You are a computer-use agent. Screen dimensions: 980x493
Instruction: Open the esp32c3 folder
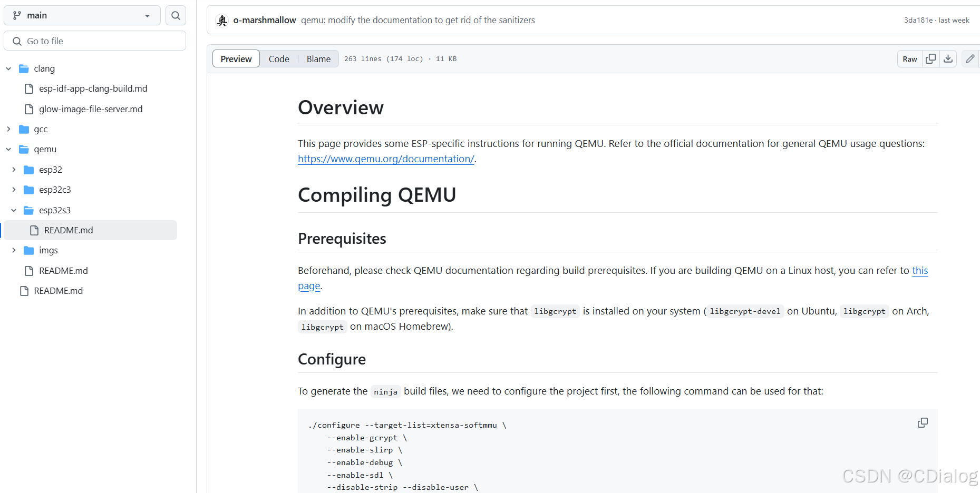[x=55, y=190]
